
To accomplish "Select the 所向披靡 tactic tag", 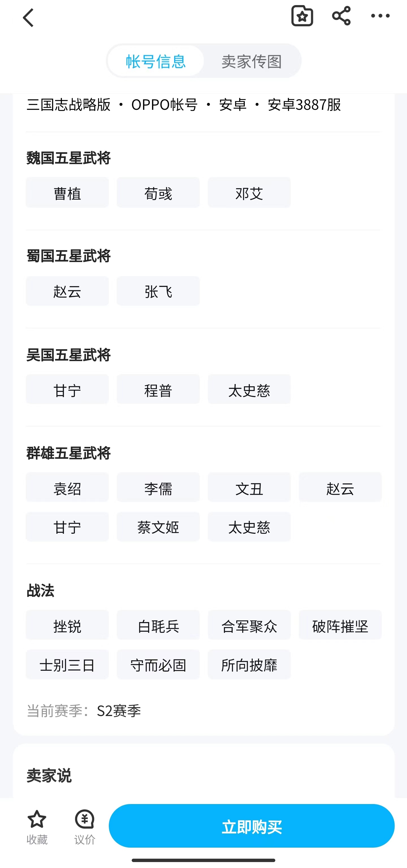I will [249, 665].
